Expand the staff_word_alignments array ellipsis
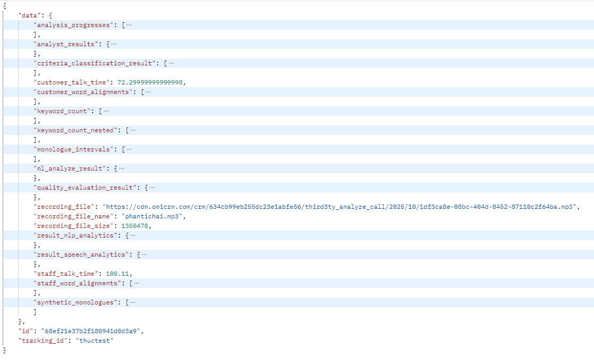This screenshot has width=594, height=364. click(x=137, y=283)
